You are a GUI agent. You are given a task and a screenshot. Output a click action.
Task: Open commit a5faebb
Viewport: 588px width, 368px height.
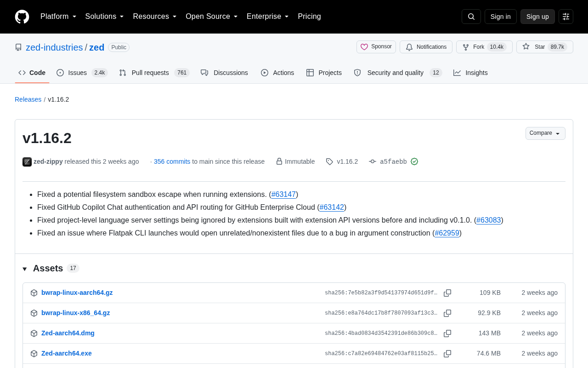pyautogui.click(x=393, y=161)
